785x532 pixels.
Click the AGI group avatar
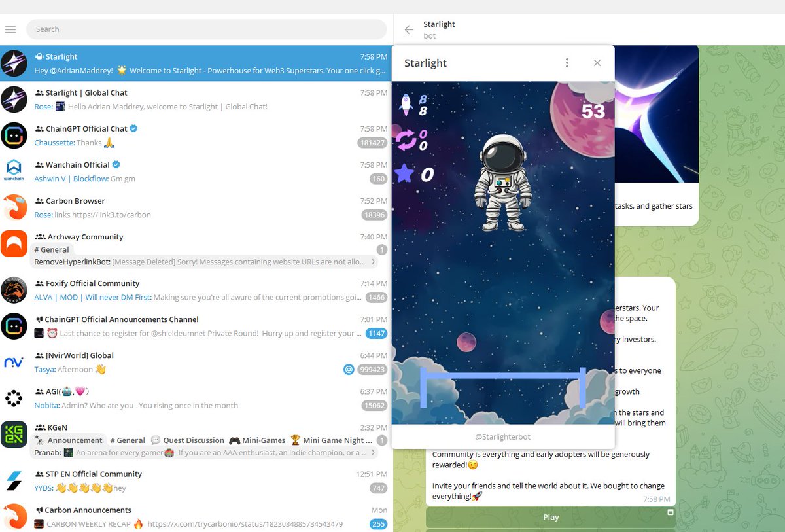point(14,398)
